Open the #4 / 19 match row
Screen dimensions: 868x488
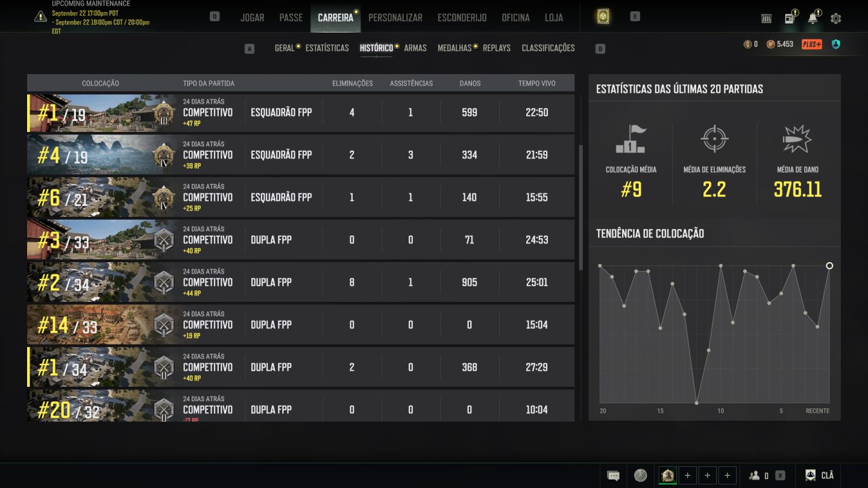[x=301, y=155]
